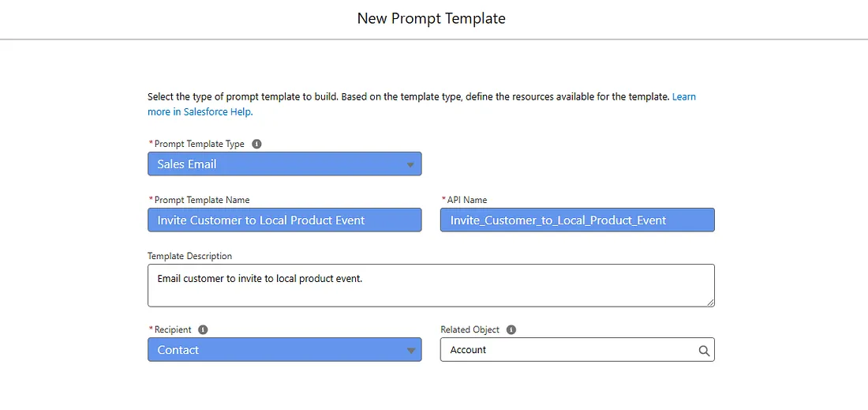The image size is (868, 410).
Task: Click the magnifier search icon in Related Object
Action: click(x=704, y=350)
